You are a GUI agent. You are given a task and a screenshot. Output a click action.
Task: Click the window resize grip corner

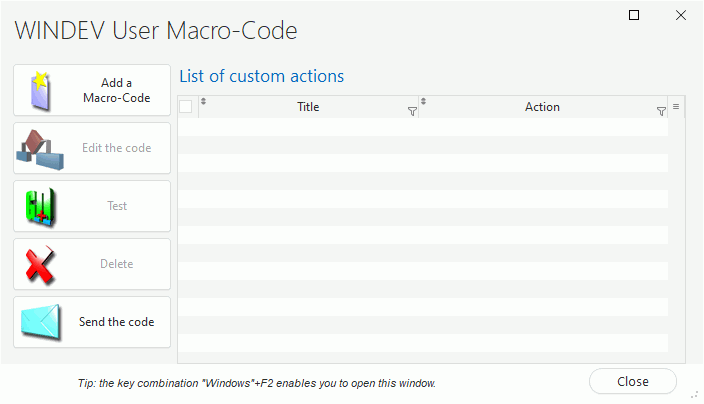pos(695,394)
